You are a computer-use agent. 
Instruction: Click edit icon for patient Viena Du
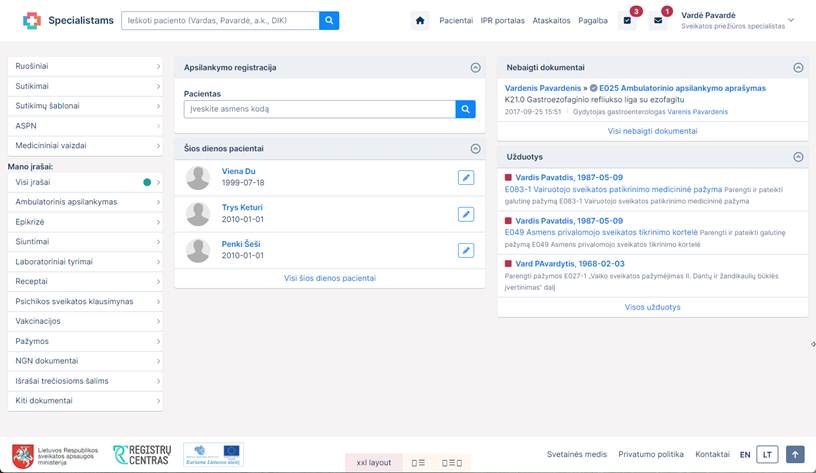coord(465,177)
